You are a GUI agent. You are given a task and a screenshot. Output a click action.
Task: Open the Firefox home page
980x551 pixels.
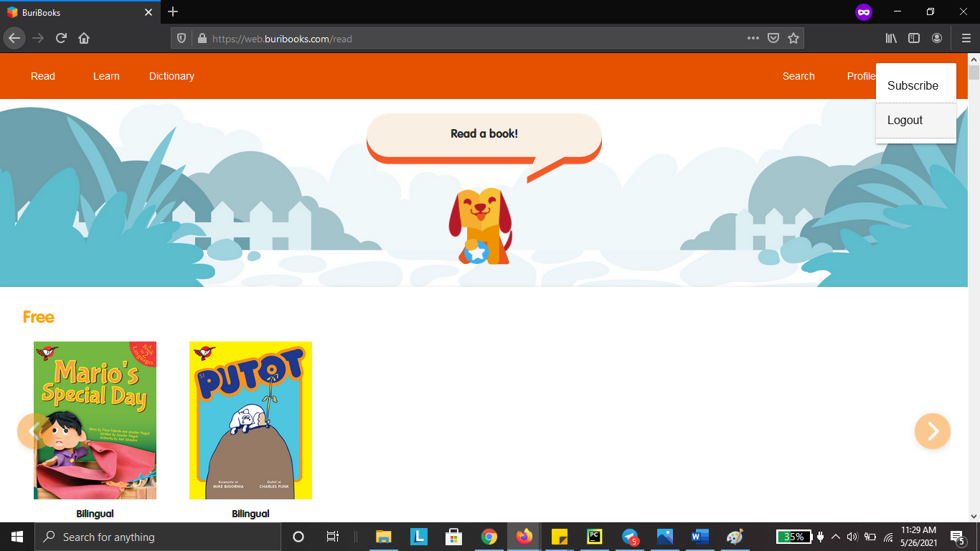84,38
